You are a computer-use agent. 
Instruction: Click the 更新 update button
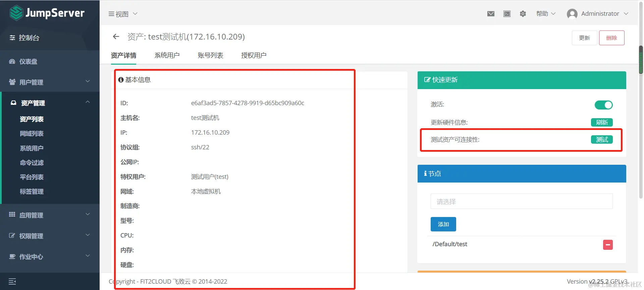584,38
